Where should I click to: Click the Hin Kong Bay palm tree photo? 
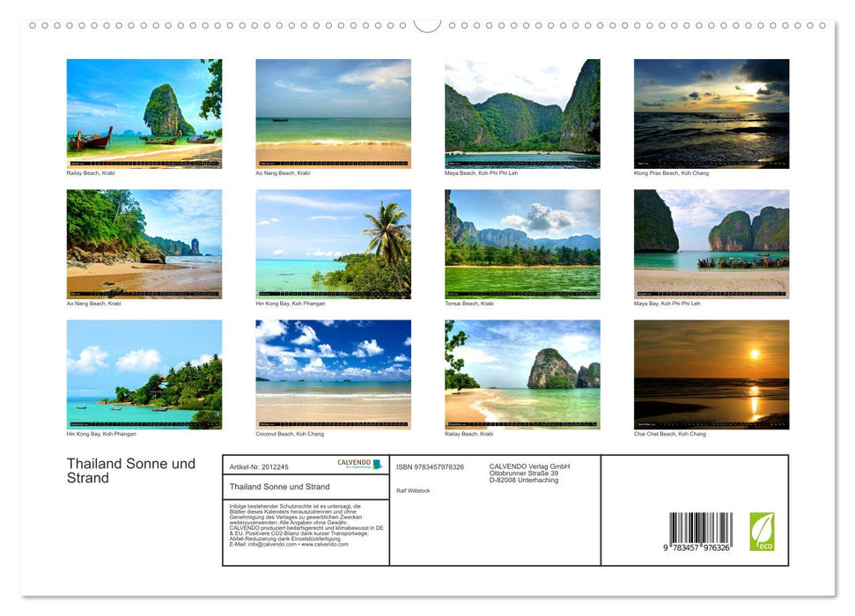pos(333,244)
